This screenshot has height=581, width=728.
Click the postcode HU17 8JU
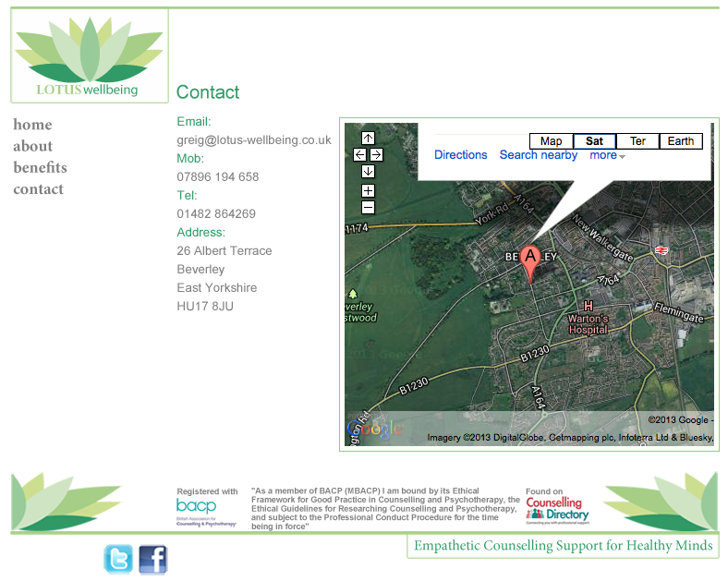(205, 307)
